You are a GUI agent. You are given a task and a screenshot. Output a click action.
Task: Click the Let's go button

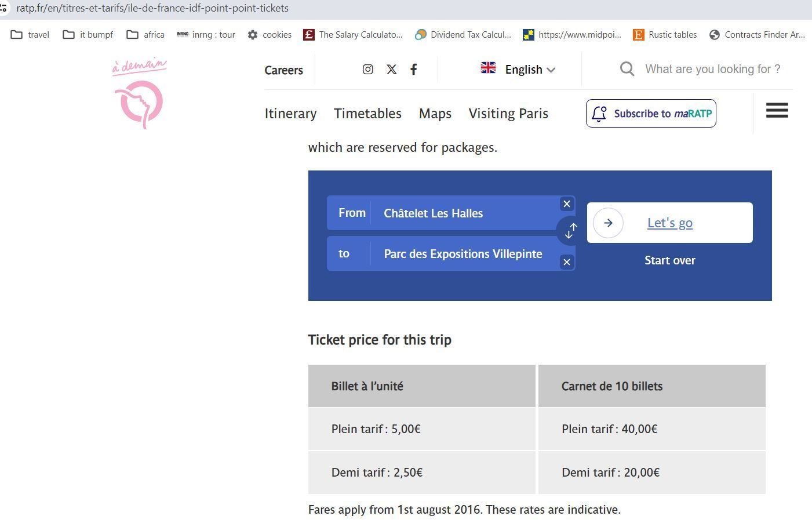670,223
